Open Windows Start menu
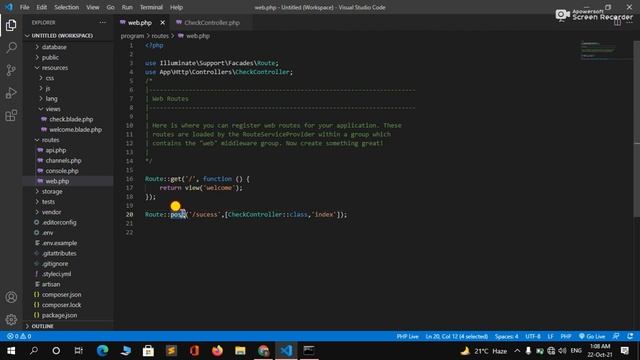The height and width of the screenshot is (360, 640). point(11,351)
